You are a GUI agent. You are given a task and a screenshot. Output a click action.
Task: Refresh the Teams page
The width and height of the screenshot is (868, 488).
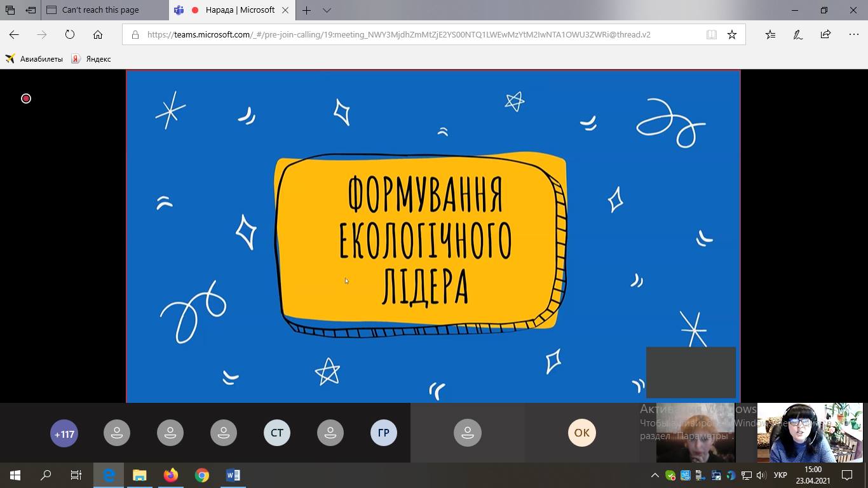tap(70, 35)
